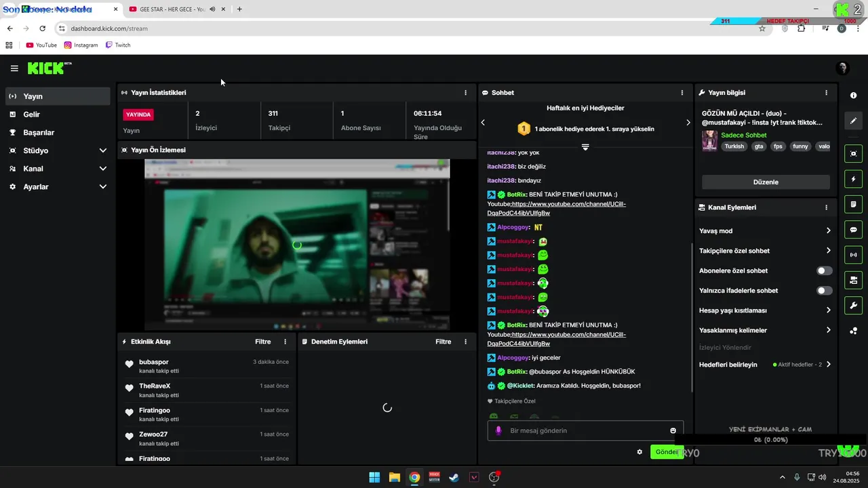Screen dimensions: 868x488
Task: Toggle Abonelere özel sohbet switch
Action: coord(824,270)
